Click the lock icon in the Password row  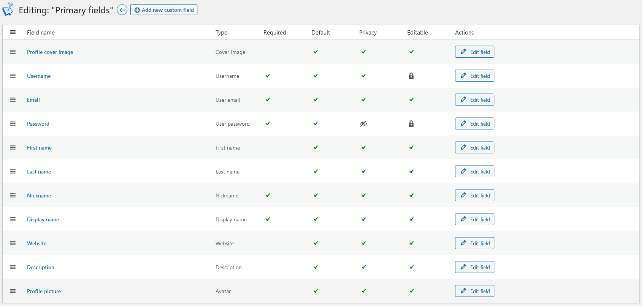tap(411, 124)
